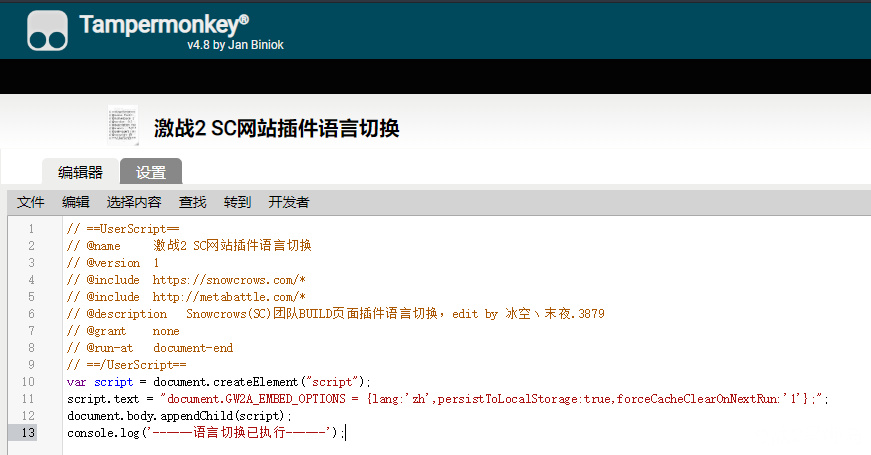Click line number 13 in the gutter

(x=28, y=433)
